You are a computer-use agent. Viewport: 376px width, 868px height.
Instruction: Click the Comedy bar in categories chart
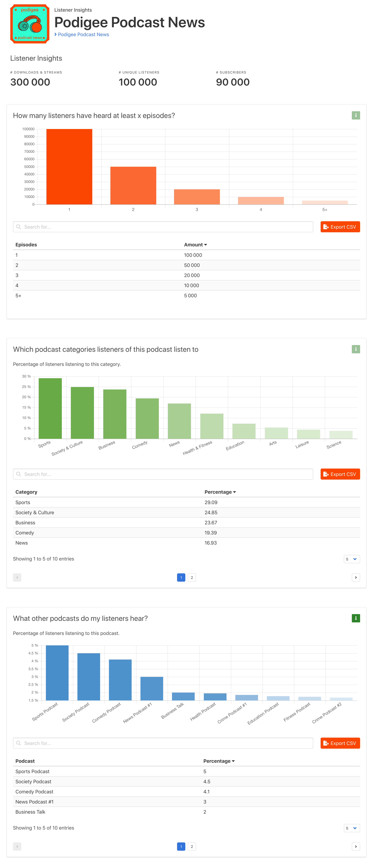coord(147,418)
